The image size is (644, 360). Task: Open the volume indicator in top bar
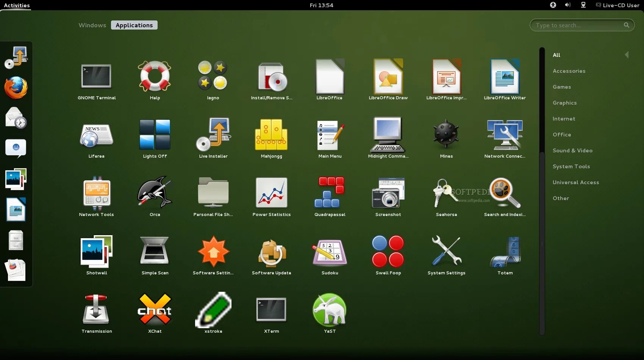click(568, 5)
